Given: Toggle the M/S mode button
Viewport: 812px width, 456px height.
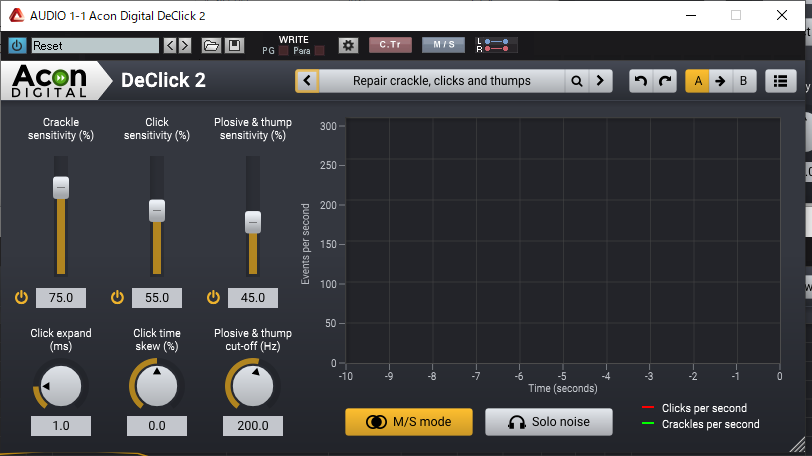Looking at the screenshot, I should coord(409,422).
